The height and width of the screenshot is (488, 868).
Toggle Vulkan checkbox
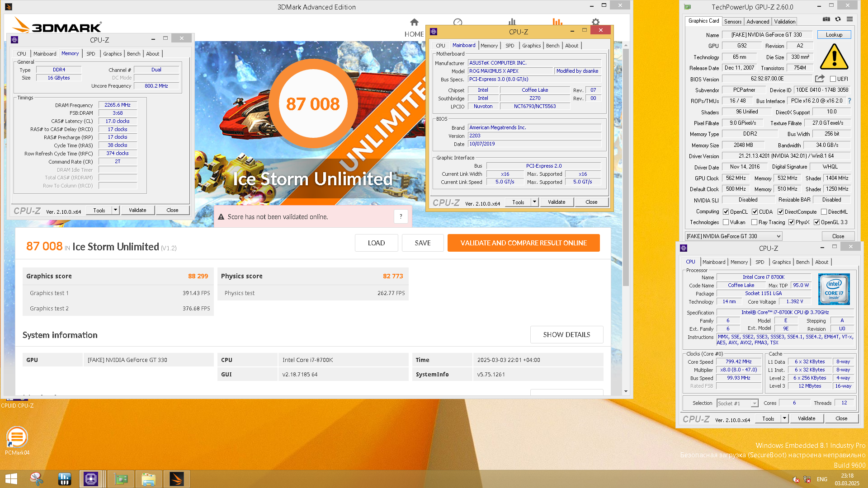[726, 222]
